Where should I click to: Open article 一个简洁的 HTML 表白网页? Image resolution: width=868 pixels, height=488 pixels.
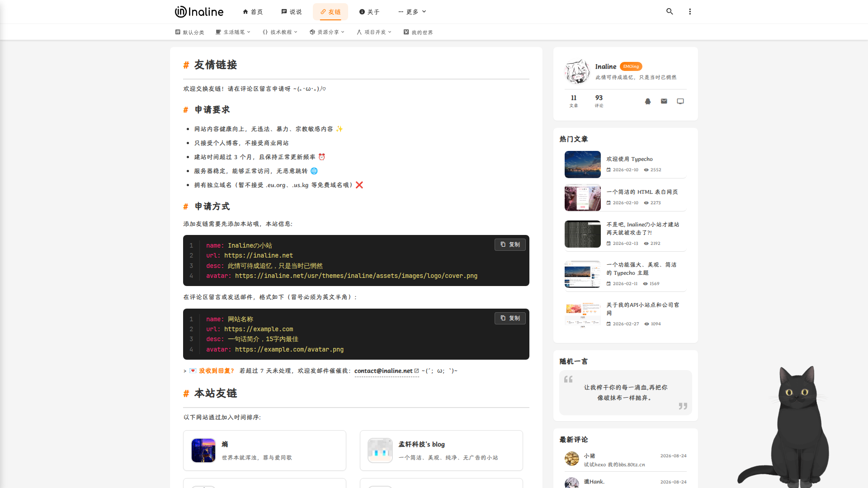pyautogui.click(x=642, y=192)
